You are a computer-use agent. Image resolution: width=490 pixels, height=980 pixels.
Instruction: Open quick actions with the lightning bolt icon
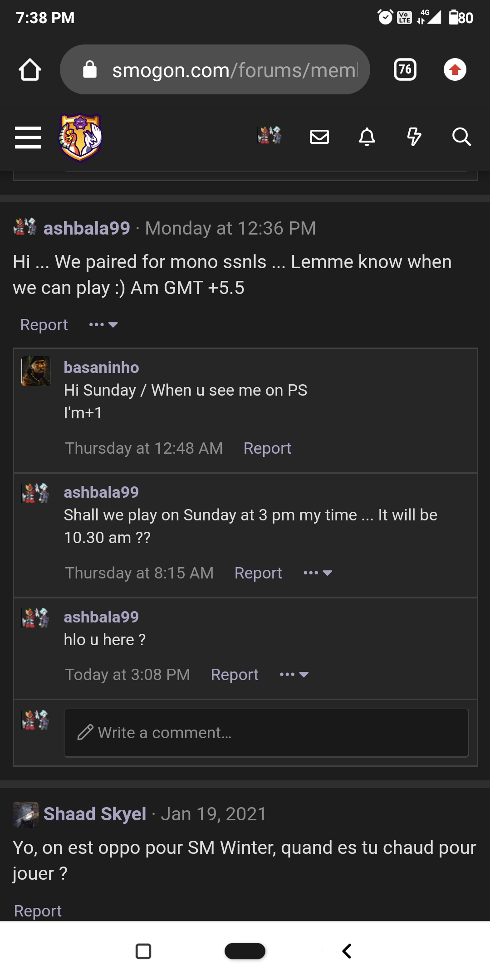pyautogui.click(x=415, y=137)
